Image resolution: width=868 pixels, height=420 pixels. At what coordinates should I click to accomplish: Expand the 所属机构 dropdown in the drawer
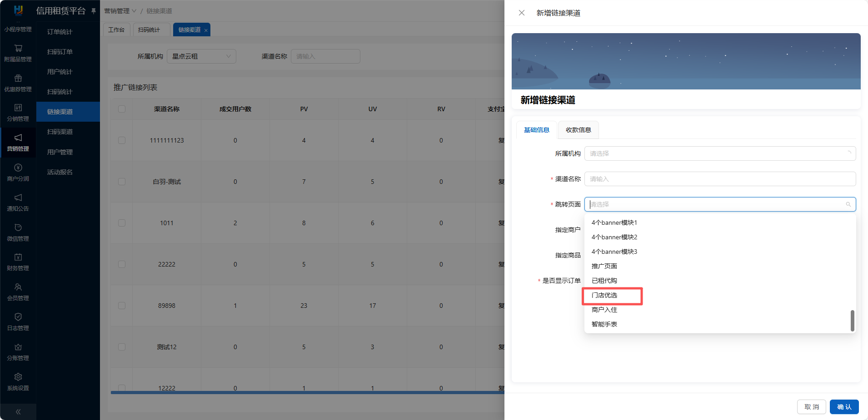click(720, 153)
